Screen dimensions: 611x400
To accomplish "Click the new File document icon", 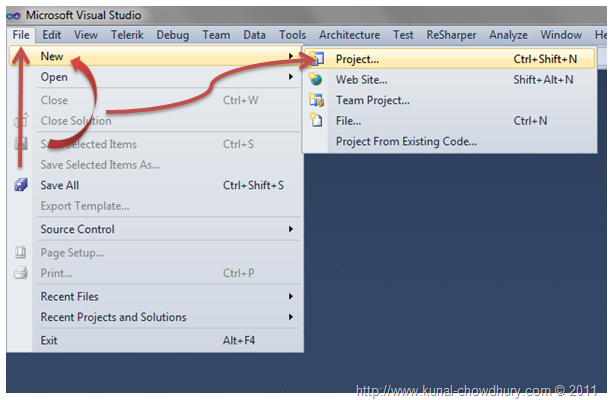I will (x=317, y=121).
